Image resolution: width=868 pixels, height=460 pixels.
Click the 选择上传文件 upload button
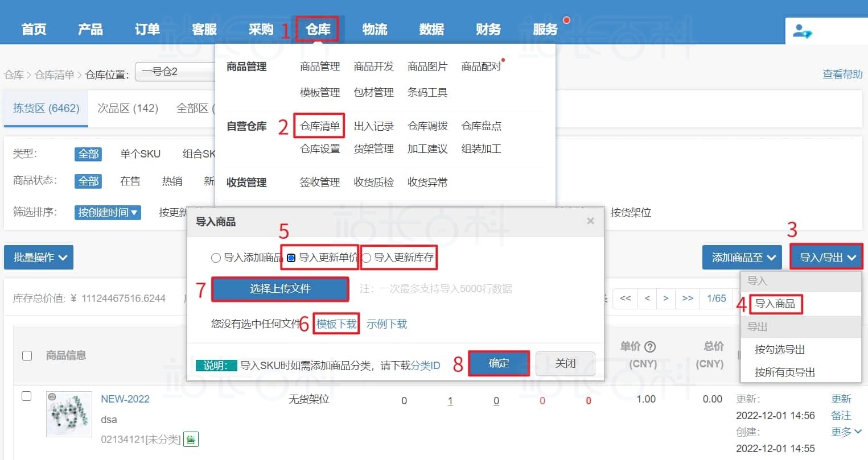(x=280, y=289)
